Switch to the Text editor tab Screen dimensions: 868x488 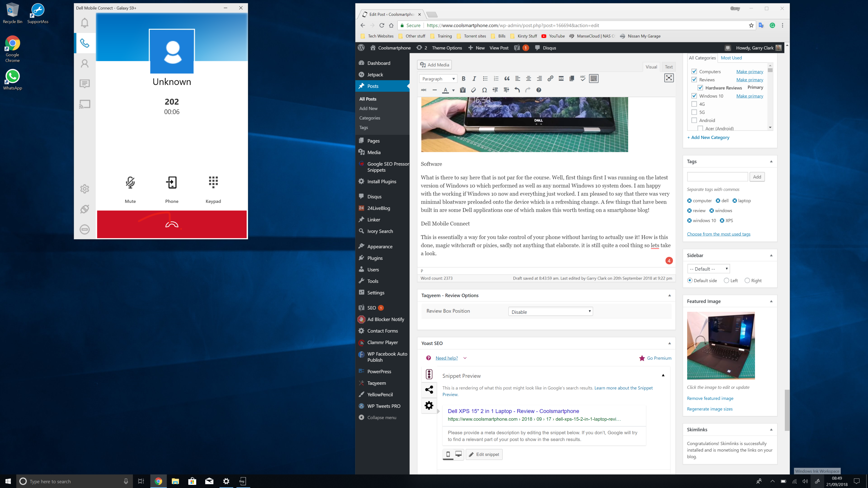pos(669,67)
